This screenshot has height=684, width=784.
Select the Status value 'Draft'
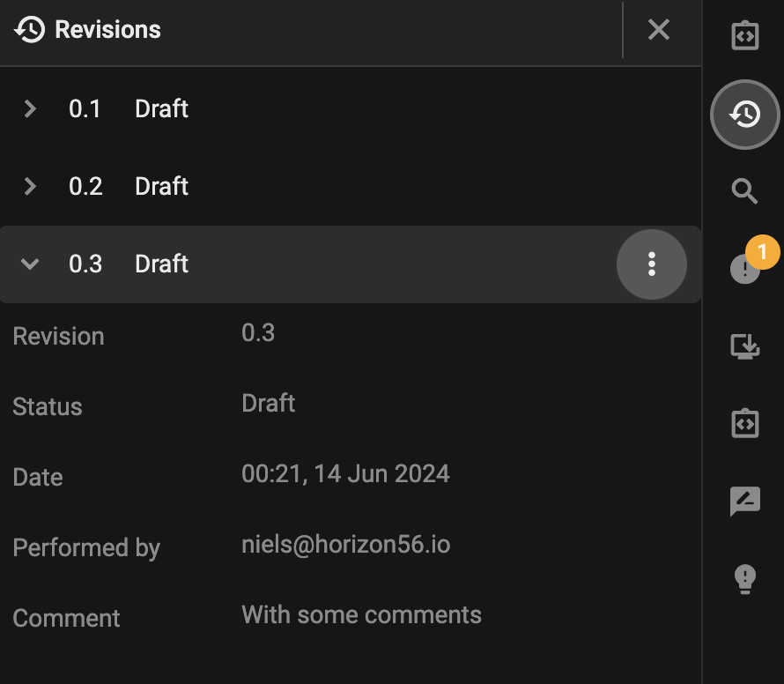268,403
